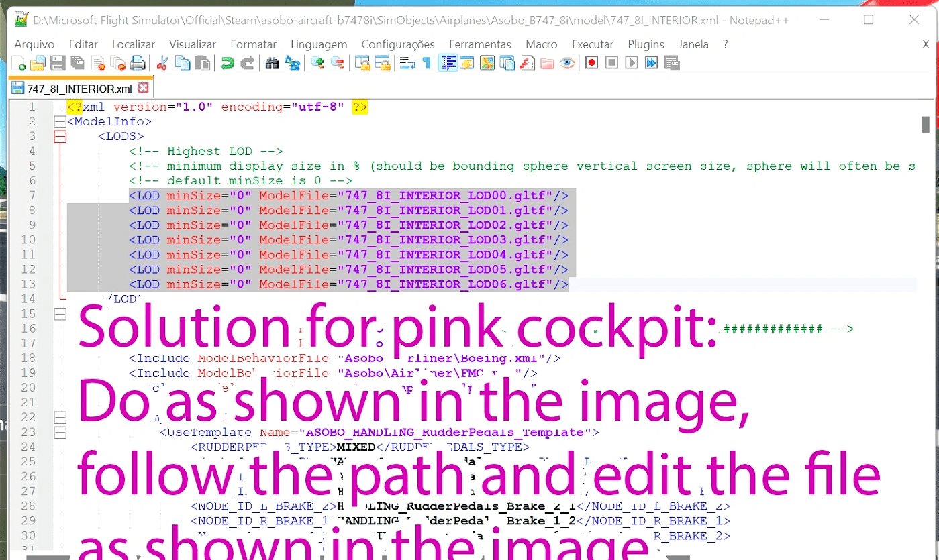This screenshot has height=560, width=939.
Task: Collapse the fold marker on line 15
Action: 60,314
